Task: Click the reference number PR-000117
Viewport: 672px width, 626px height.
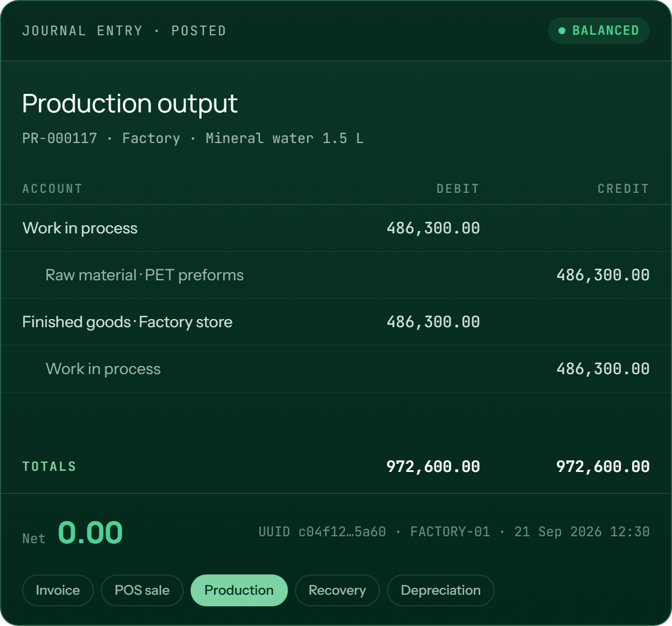Action: coord(60,138)
